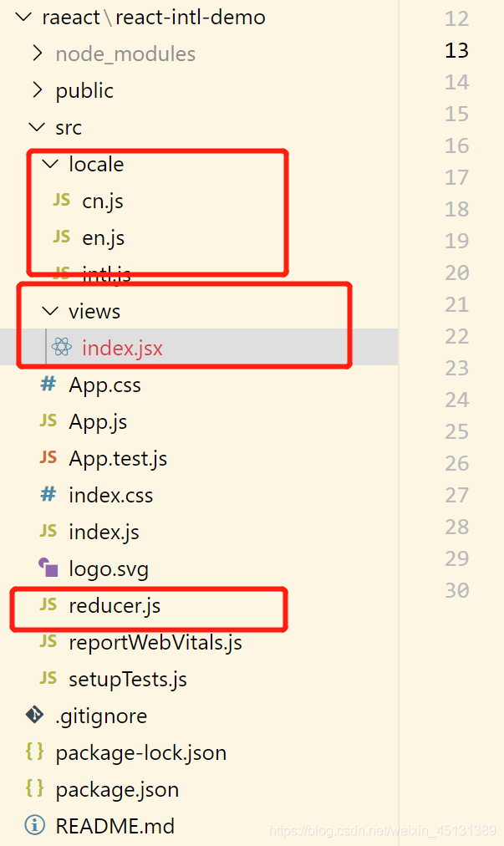The height and width of the screenshot is (846, 504).
Task: Click the CSS hash icon beside App.css
Action: 48,385
